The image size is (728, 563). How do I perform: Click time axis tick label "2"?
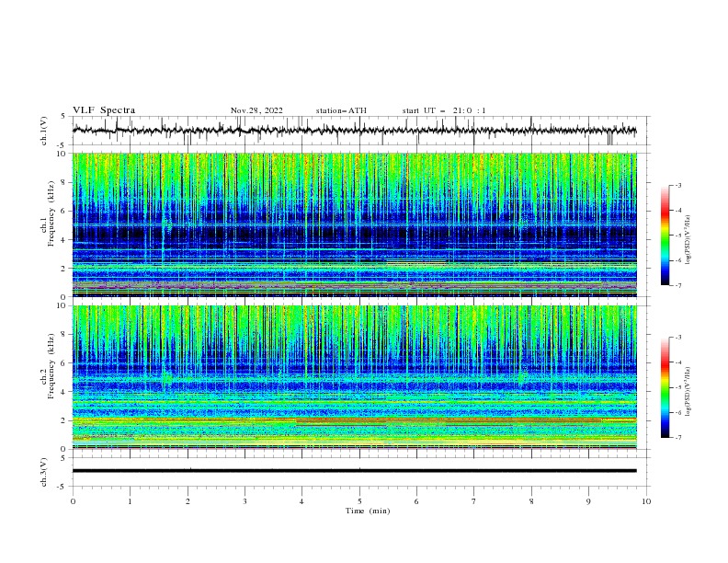tap(188, 501)
